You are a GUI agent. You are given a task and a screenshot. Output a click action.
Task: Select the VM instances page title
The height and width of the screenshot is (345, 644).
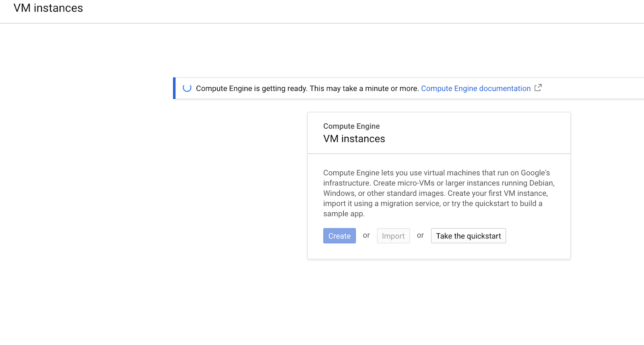[x=48, y=8]
